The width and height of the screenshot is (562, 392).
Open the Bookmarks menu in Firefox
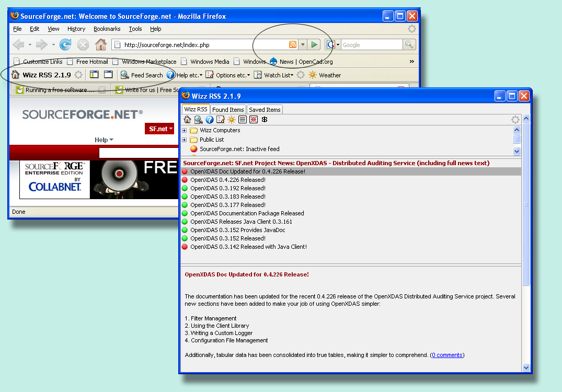(x=107, y=29)
